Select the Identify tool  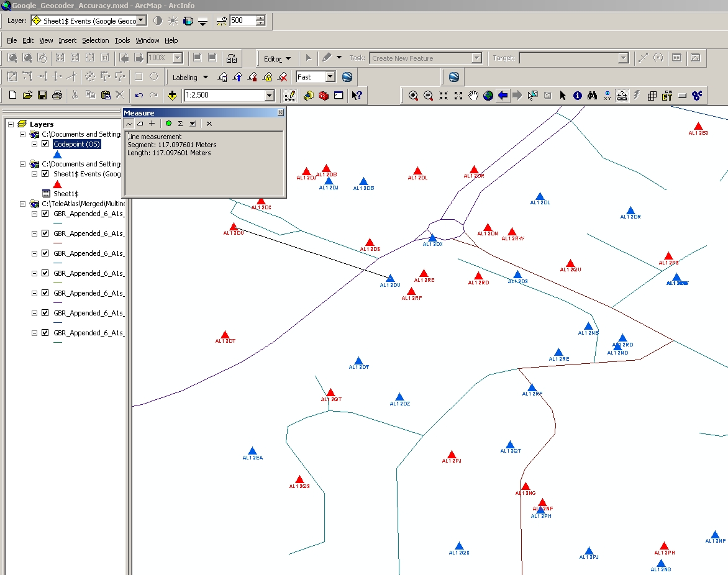coord(577,96)
